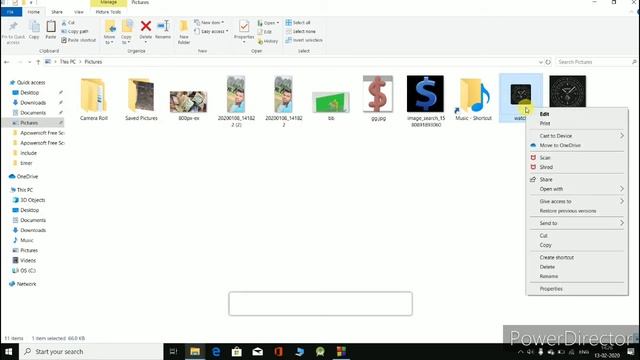Screen dimensions: 640x360
Task: Open the Move to dropdown
Action: (110, 32)
